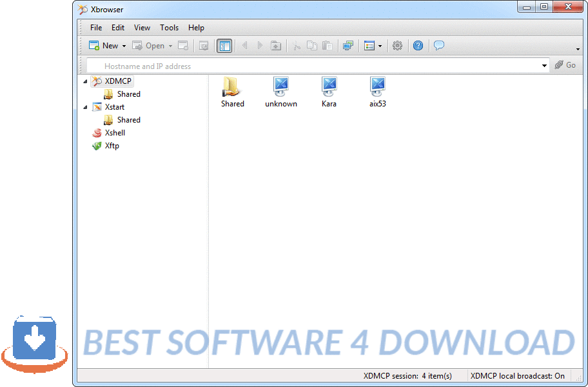Open the Help menu

pos(196,28)
